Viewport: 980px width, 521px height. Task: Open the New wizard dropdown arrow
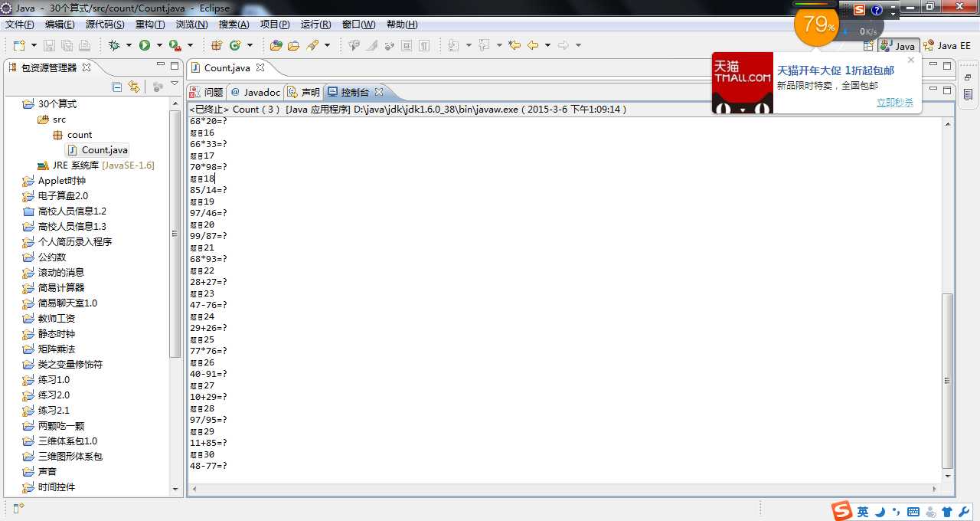[33, 46]
